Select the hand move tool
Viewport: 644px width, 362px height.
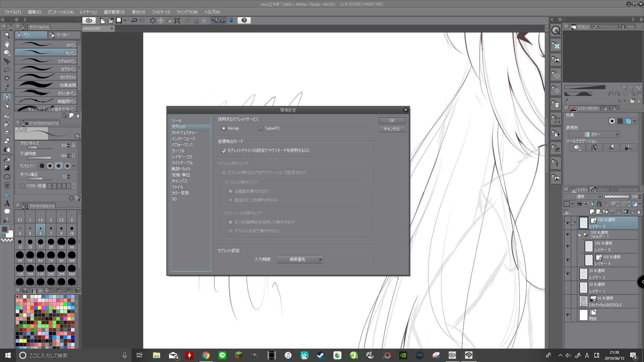(7, 44)
